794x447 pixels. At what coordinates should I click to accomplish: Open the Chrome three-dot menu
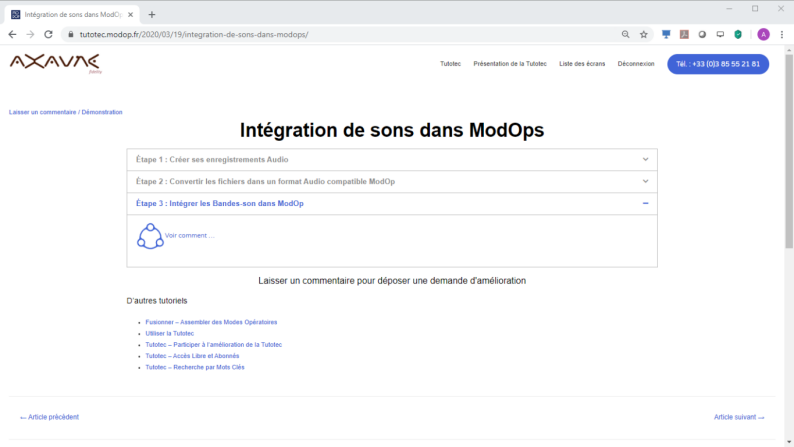781,34
